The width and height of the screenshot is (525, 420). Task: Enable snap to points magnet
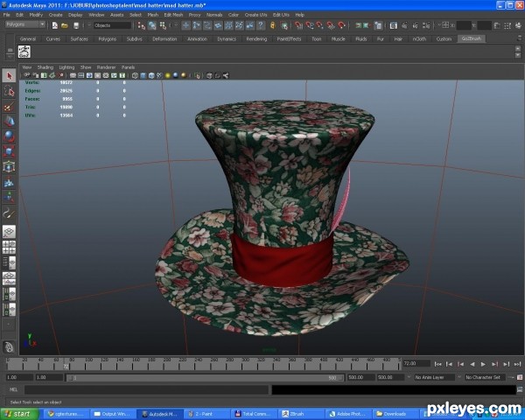(320, 25)
